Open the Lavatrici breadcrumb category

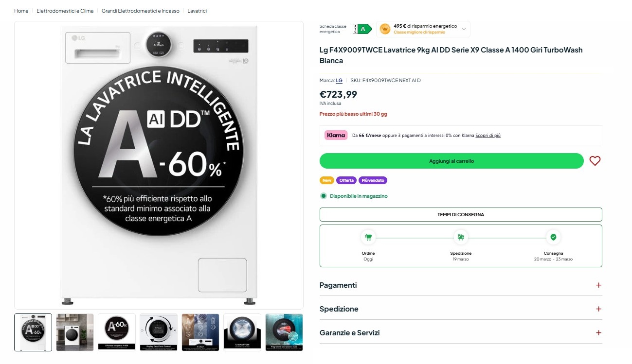tap(197, 11)
